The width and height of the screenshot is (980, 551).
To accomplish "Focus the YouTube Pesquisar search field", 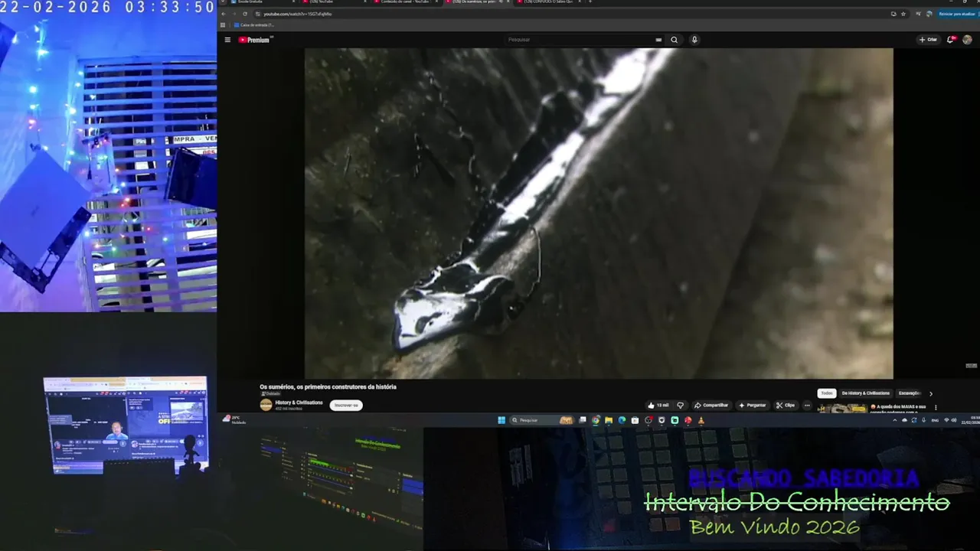I will click(x=578, y=40).
